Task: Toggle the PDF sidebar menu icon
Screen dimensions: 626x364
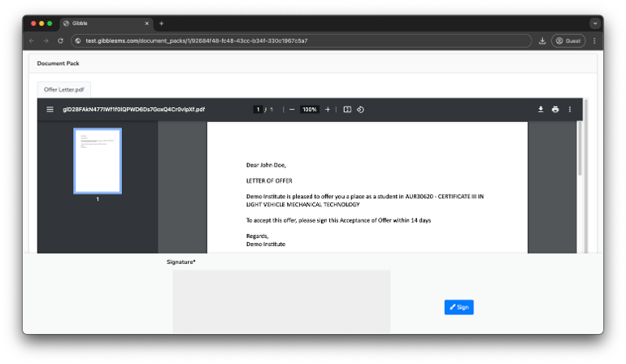Action: tap(50, 110)
